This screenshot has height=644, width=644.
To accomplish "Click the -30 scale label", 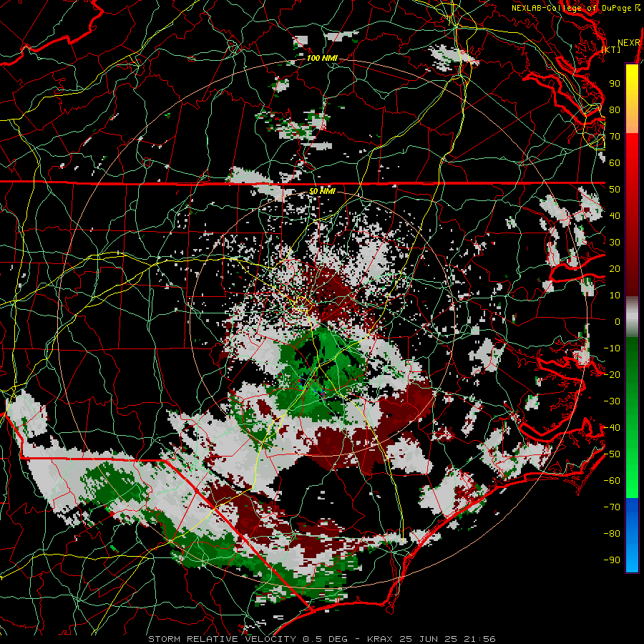I will coord(612,401).
